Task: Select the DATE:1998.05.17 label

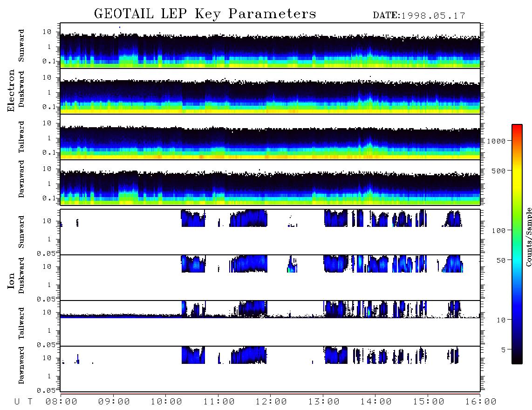Action: [x=419, y=16]
